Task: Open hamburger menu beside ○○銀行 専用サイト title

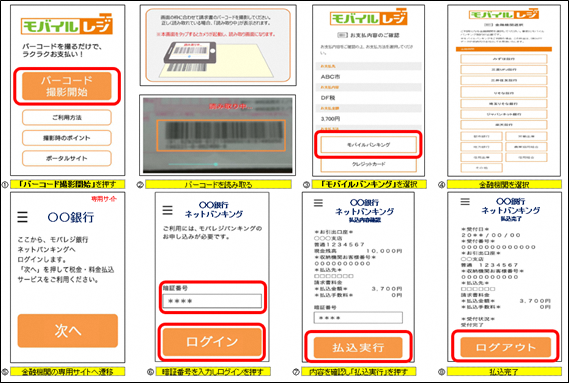Action: 22,217
